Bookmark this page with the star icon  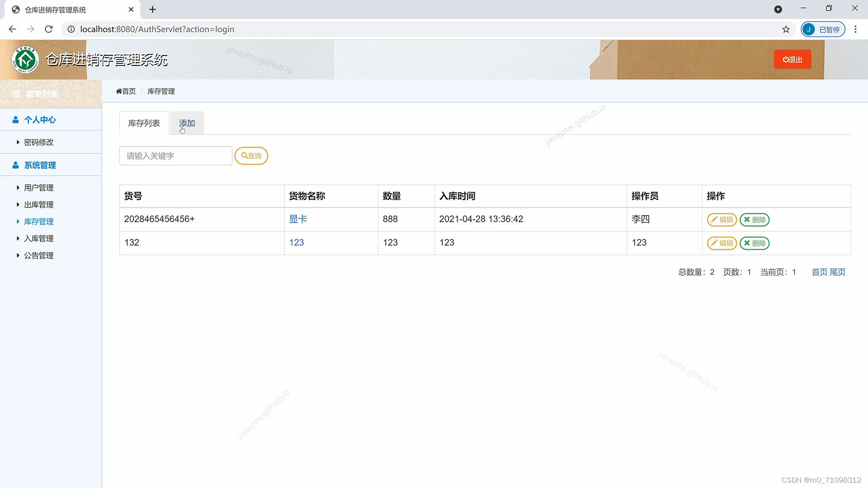[x=786, y=29]
